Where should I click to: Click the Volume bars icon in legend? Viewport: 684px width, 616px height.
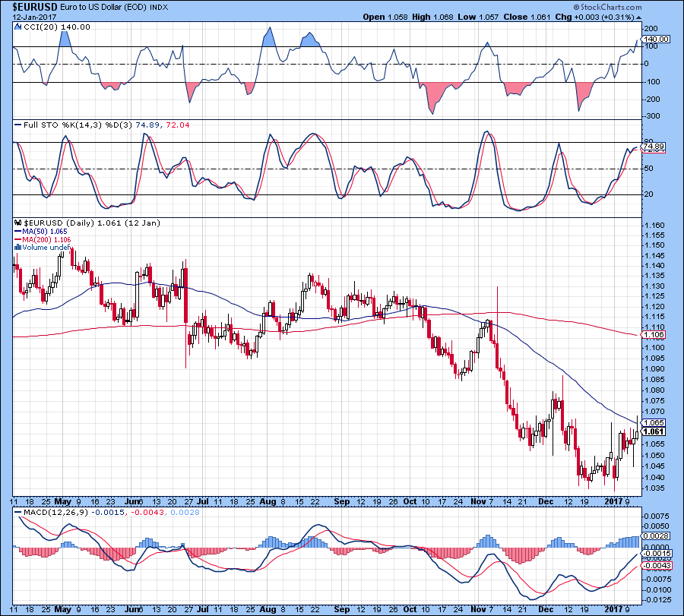18,247
